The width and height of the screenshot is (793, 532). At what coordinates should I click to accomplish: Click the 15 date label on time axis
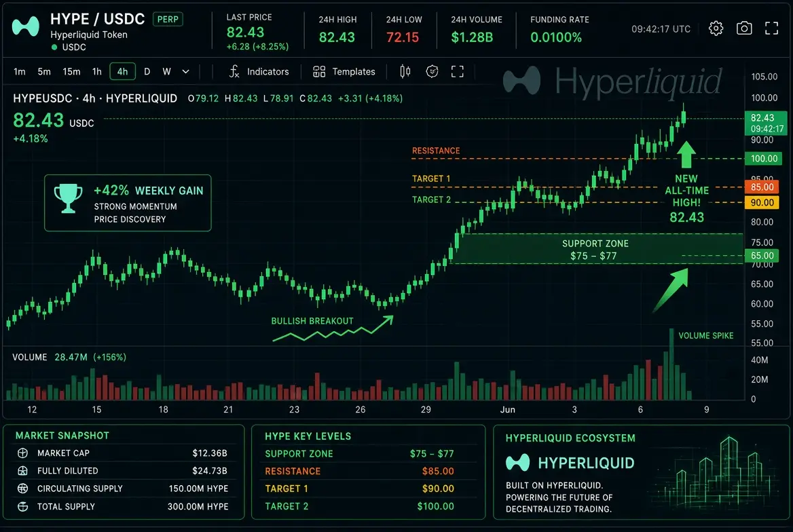click(x=96, y=410)
